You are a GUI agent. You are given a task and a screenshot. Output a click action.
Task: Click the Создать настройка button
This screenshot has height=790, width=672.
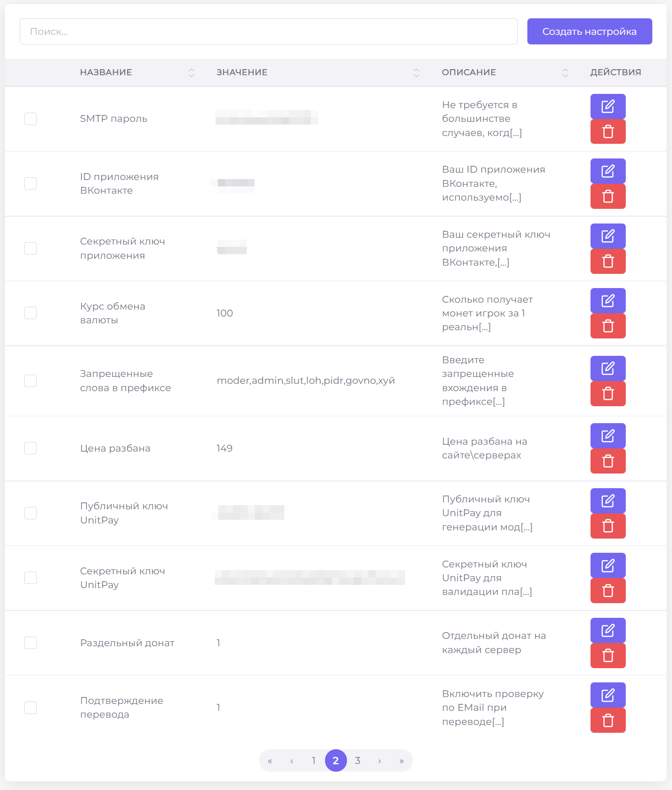point(590,32)
